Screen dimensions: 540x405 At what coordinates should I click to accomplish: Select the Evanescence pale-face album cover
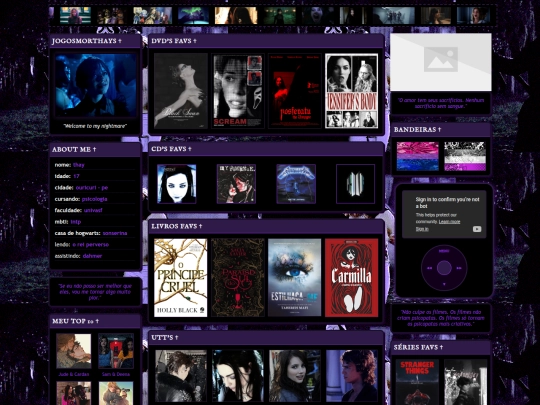click(177, 184)
